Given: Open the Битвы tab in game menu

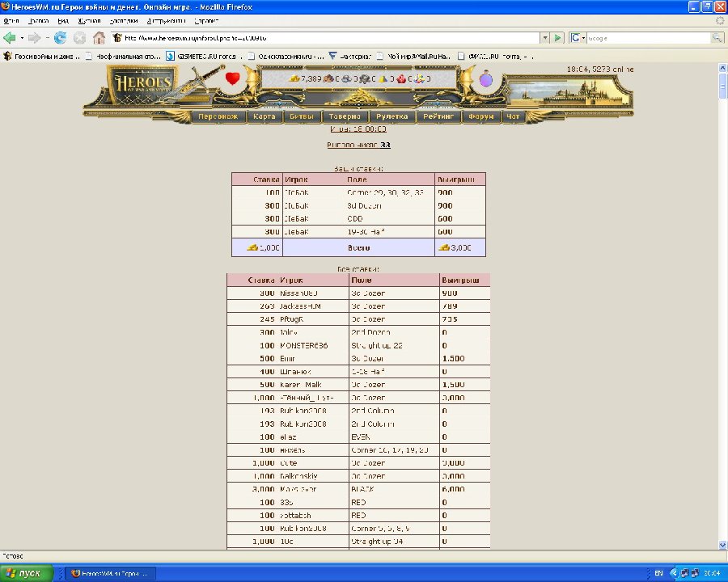Looking at the screenshot, I should (302, 116).
